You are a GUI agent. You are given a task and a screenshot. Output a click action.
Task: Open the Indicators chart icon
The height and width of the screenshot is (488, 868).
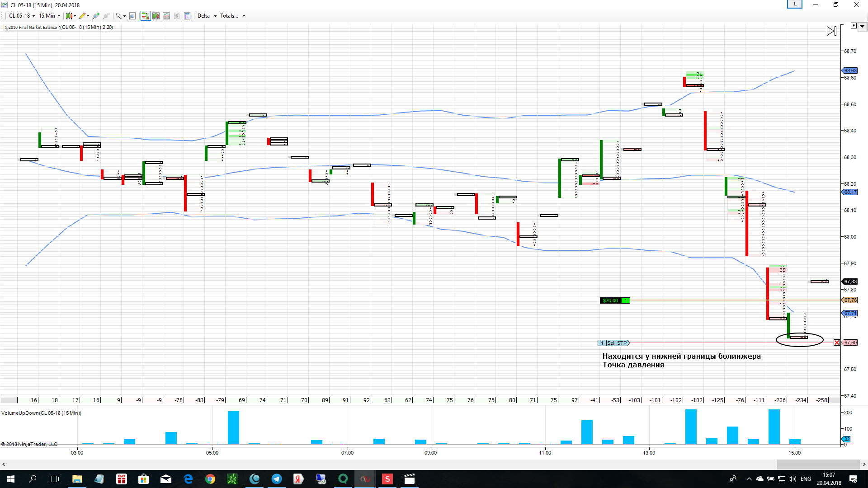[166, 16]
